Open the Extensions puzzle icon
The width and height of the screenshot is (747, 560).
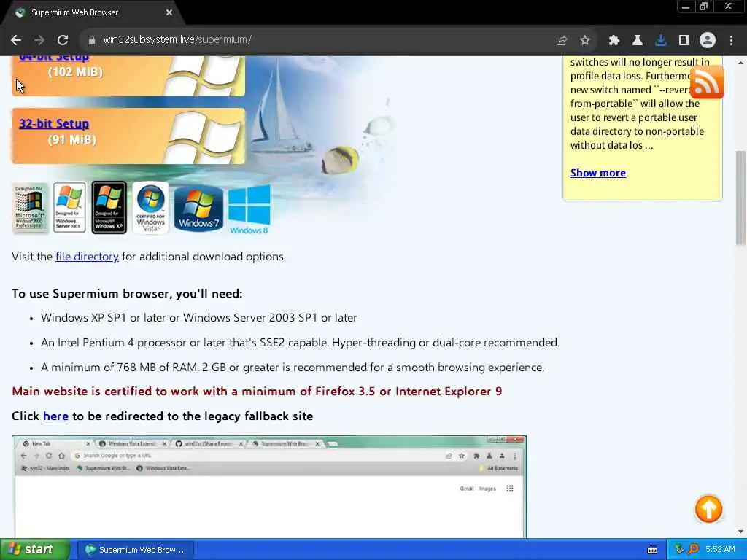pos(614,41)
